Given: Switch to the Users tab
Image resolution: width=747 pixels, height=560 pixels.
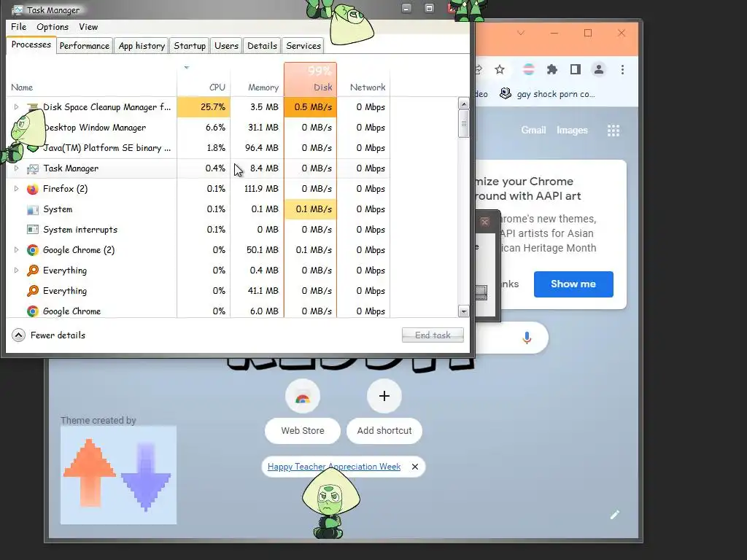Looking at the screenshot, I should pyautogui.click(x=226, y=46).
